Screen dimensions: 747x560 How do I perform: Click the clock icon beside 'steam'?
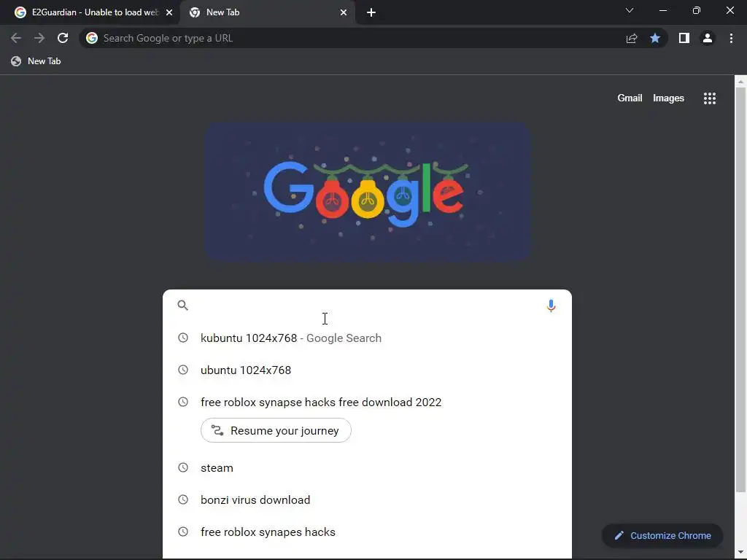tap(183, 467)
